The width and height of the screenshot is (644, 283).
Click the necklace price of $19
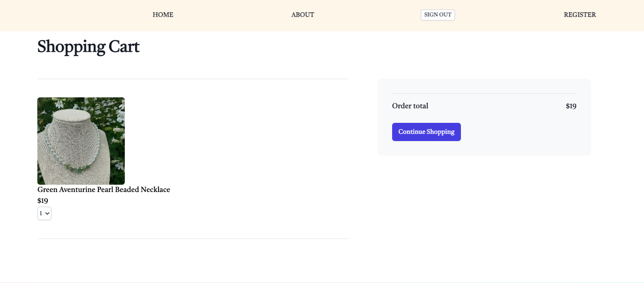pos(43,201)
